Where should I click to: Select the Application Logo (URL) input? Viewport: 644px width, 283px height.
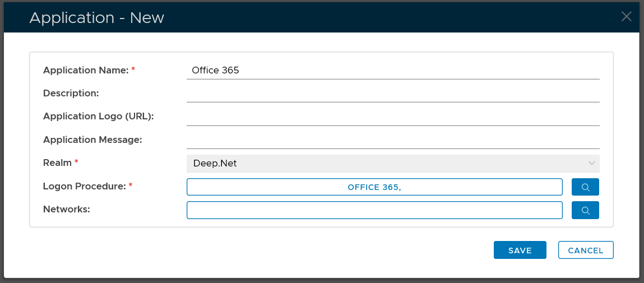[392, 117]
